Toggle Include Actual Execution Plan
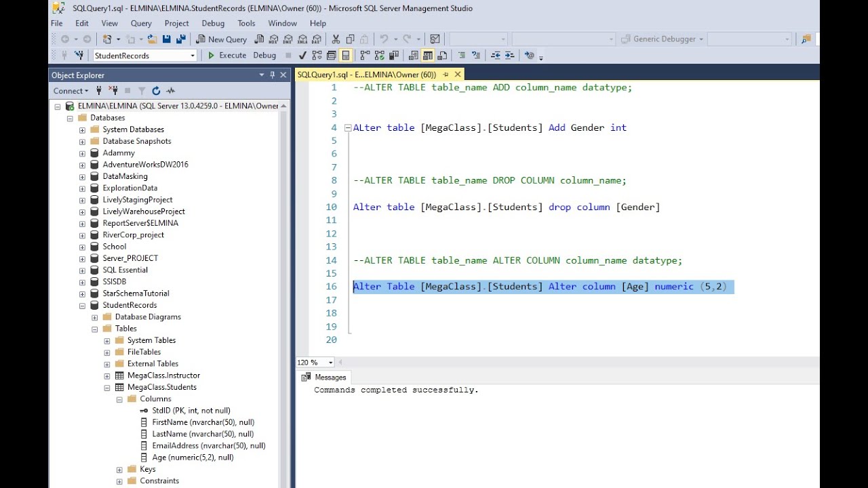This screenshot has height=488, width=868. pyautogui.click(x=365, y=56)
